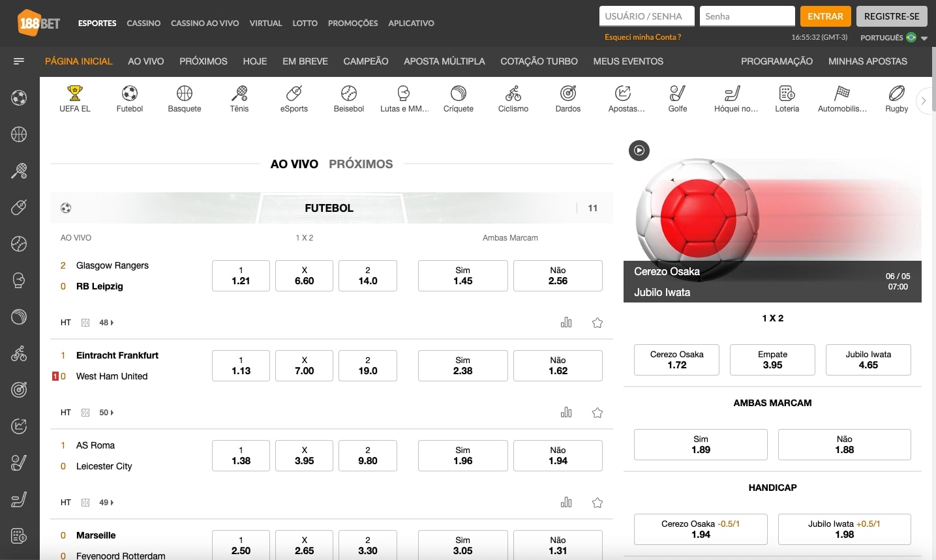
Task: Switch to the PRÓXIMOS section toggle
Action: pyautogui.click(x=361, y=164)
